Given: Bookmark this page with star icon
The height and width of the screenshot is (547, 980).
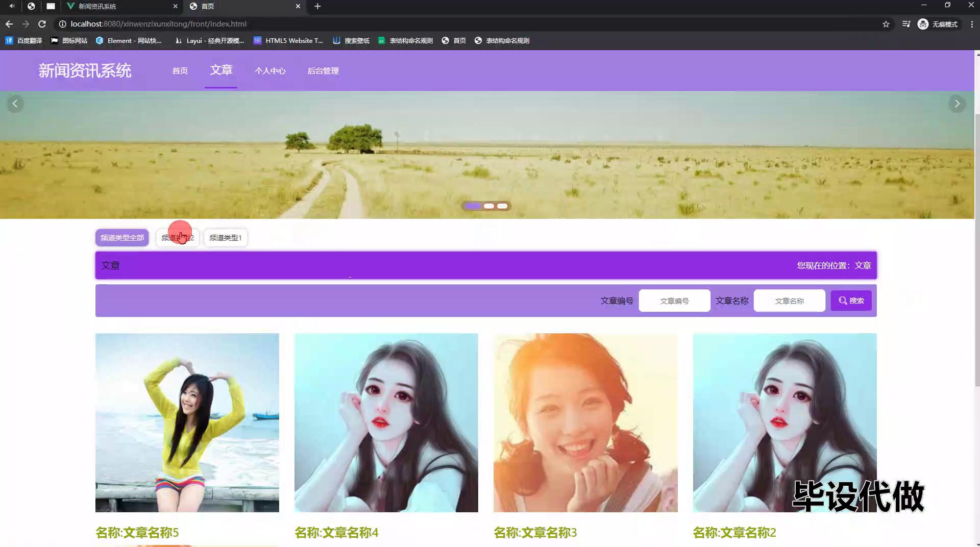Looking at the screenshot, I should (x=886, y=24).
